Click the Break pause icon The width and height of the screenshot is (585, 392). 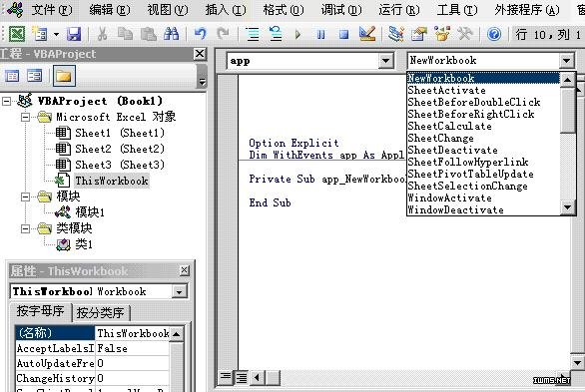[x=320, y=35]
